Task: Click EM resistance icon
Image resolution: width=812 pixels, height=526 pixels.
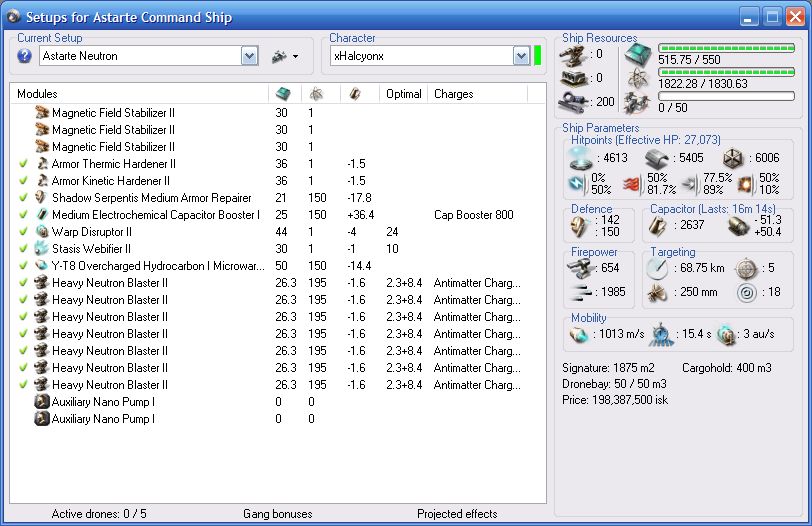Action: [577, 183]
